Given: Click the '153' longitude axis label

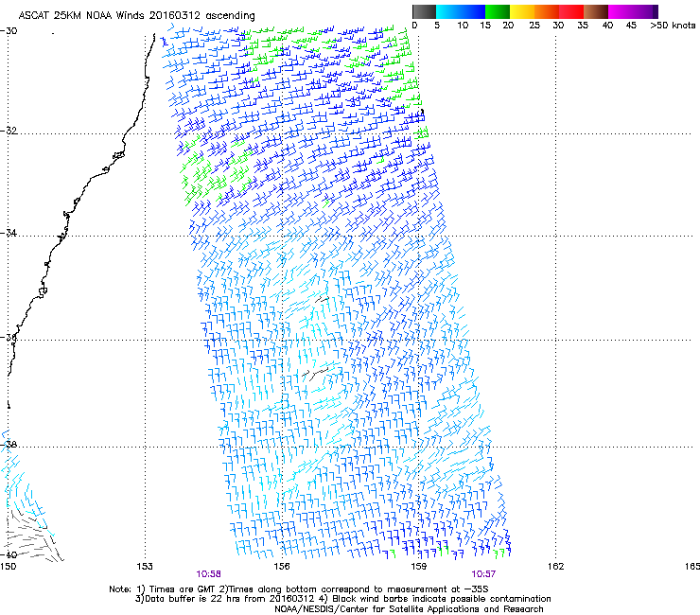Looking at the screenshot, I should pos(145,567).
